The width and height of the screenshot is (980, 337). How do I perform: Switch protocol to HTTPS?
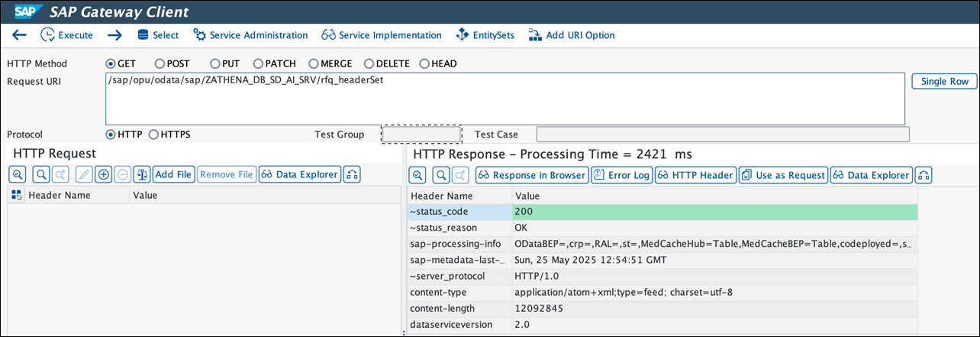point(154,134)
